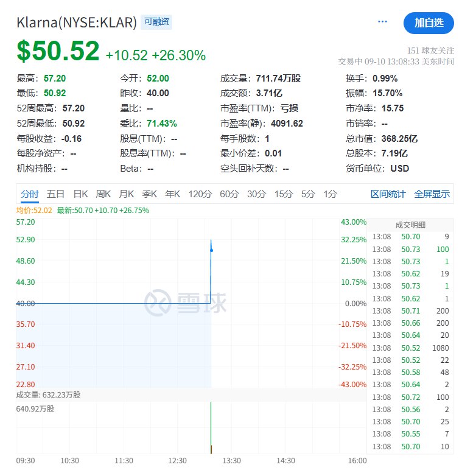This screenshot has width=476, height=473.
Task: Click the 成交额 3.71亿 value
Action: coord(269,93)
